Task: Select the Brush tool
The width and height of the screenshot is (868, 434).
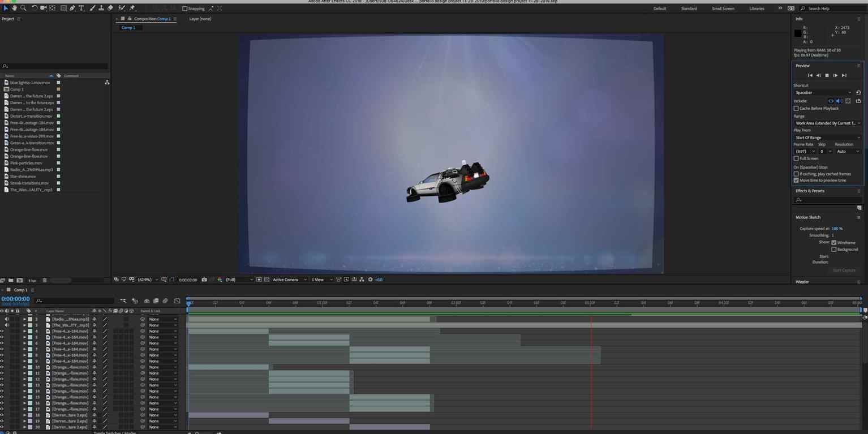Action: 92,8
